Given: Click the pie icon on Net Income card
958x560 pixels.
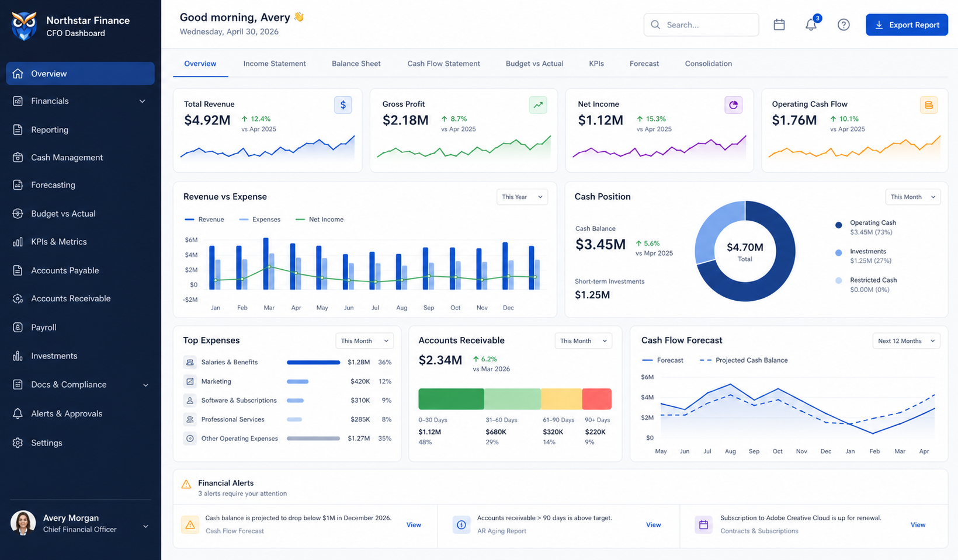Looking at the screenshot, I should point(733,105).
